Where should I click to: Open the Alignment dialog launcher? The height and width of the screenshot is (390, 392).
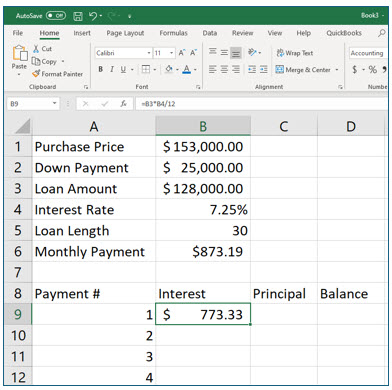pyautogui.click(x=340, y=87)
